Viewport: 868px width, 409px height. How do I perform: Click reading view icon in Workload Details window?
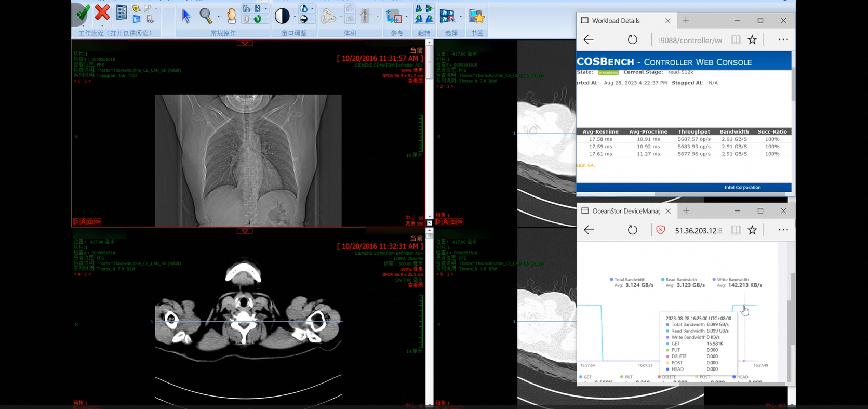pyautogui.click(x=736, y=39)
